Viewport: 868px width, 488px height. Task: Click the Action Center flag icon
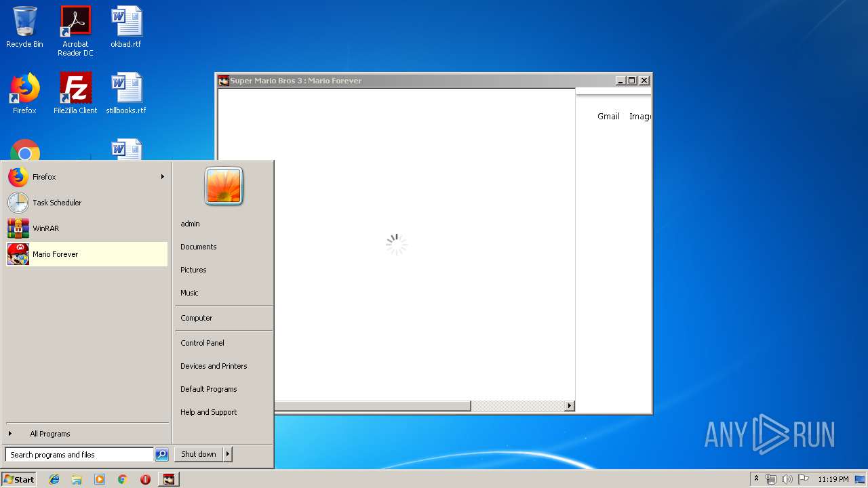[x=804, y=479]
